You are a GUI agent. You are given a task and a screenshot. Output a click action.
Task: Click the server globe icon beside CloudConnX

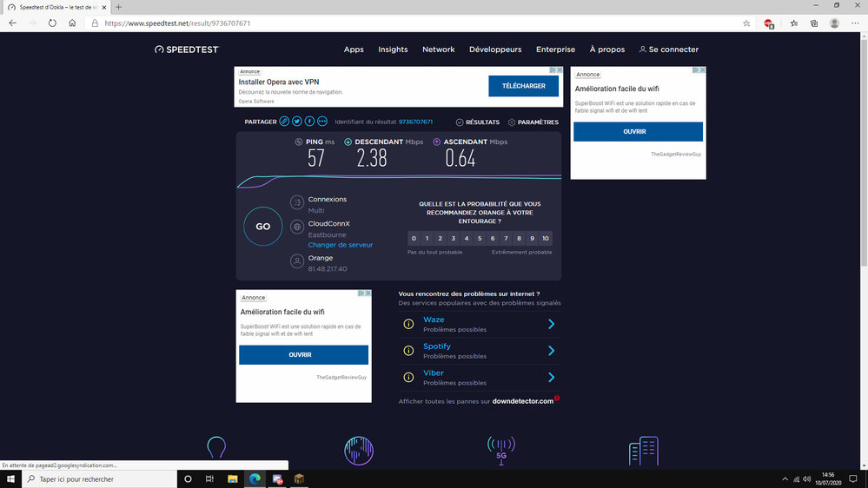pos(297,227)
